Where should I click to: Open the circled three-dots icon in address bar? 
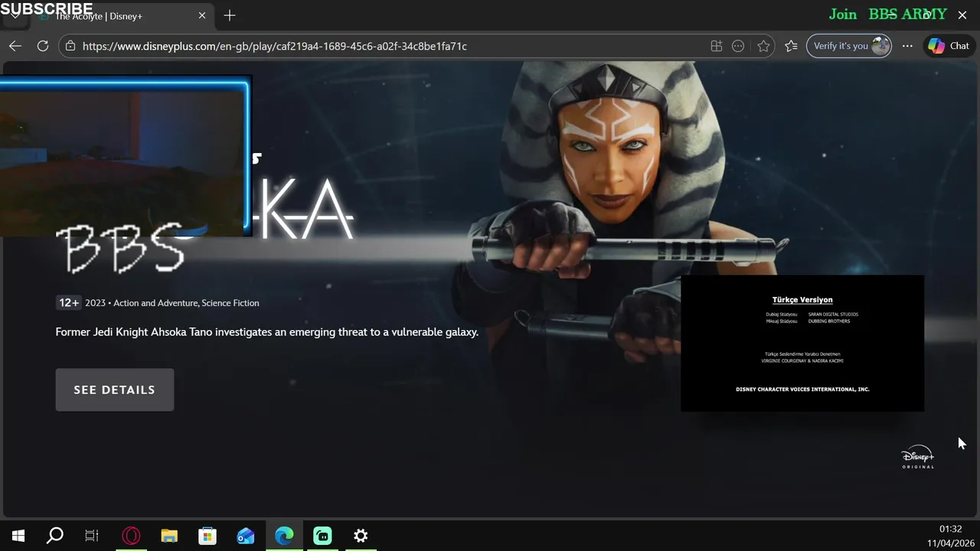click(x=738, y=46)
